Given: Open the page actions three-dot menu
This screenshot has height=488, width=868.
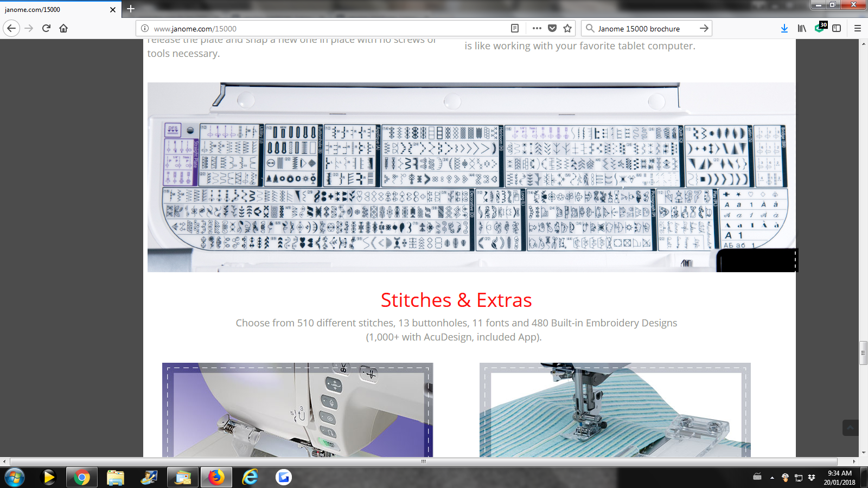Looking at the screenshot, I should [537, 28].
